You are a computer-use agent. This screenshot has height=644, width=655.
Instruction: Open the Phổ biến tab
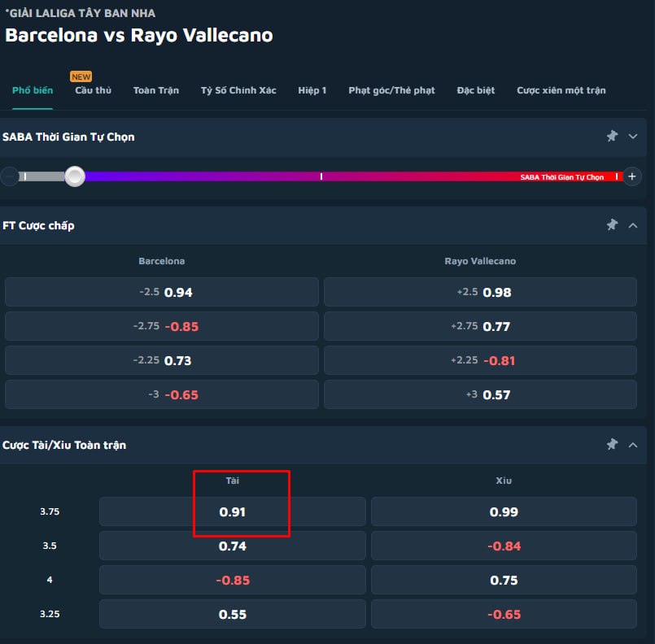click(x=33, y=90)
